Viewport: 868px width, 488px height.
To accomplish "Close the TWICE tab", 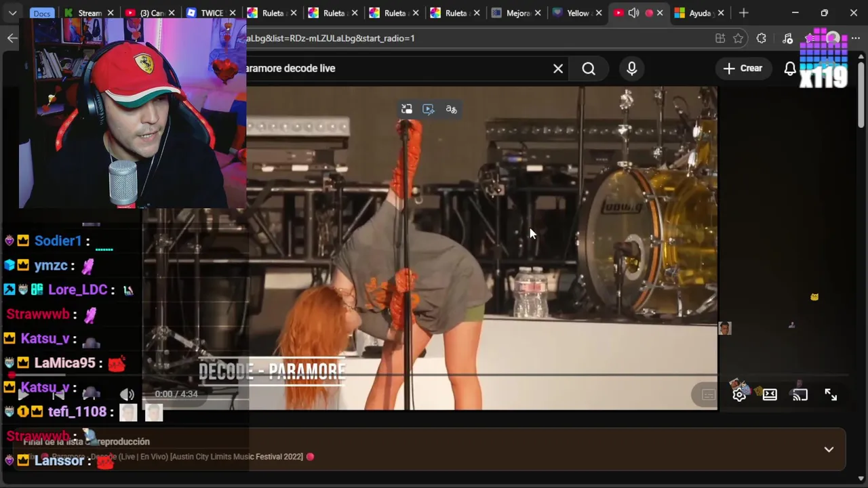I will pyautogui.click(x=233, y=13).
